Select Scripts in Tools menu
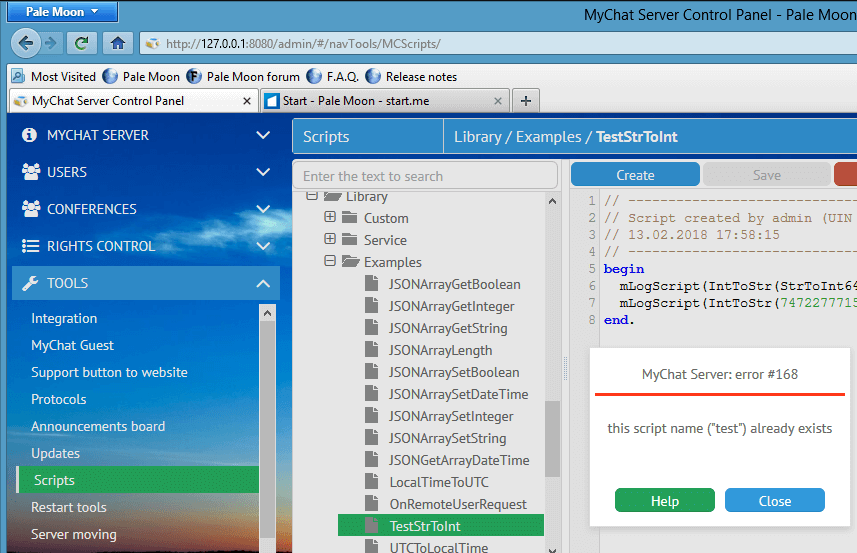Image resolution: width=857 pixels, height=553 pixels. 138,480
